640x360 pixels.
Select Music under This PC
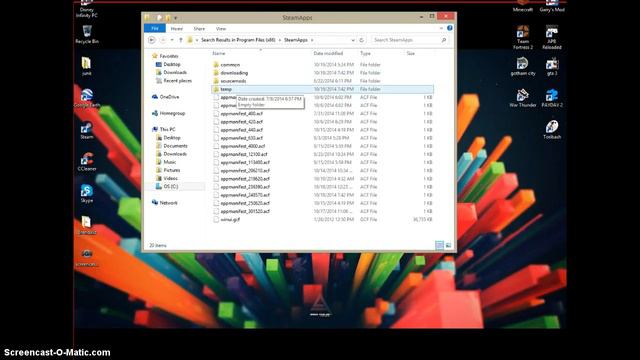coord(169,162)
